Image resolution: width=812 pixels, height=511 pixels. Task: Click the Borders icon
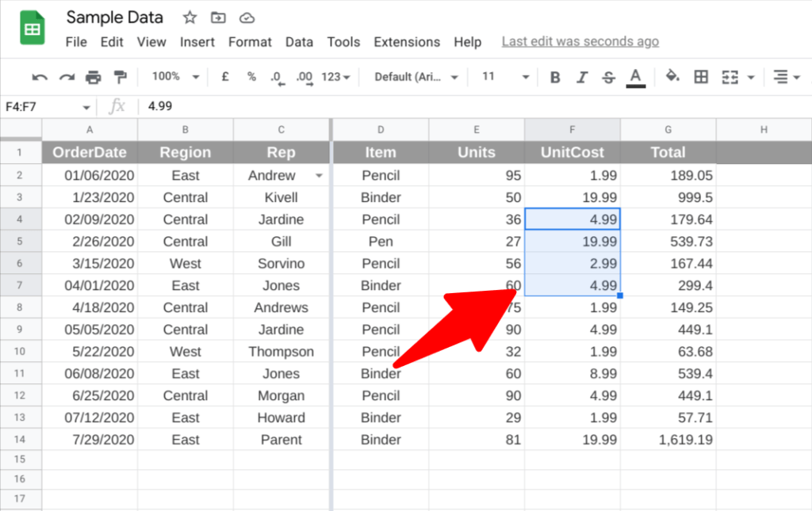tap(701, 77)
